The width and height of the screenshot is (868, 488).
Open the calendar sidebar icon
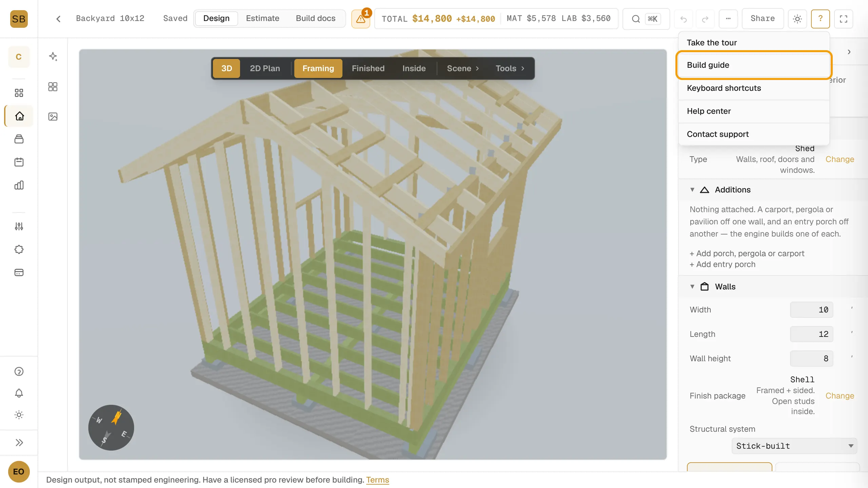(19, 162)
